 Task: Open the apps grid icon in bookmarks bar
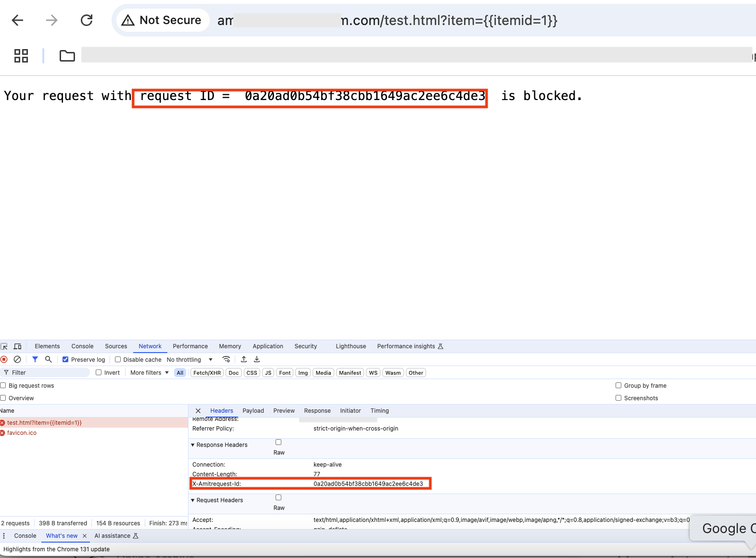[x=21, y=56]
